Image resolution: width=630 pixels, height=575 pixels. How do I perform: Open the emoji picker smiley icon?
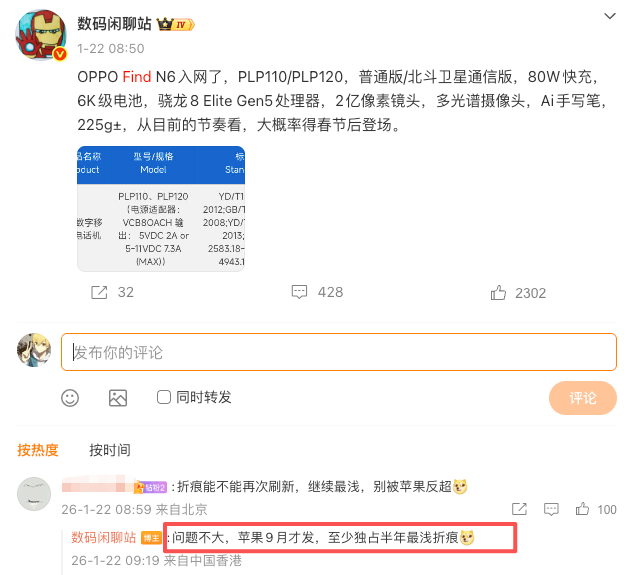point(70,398)
